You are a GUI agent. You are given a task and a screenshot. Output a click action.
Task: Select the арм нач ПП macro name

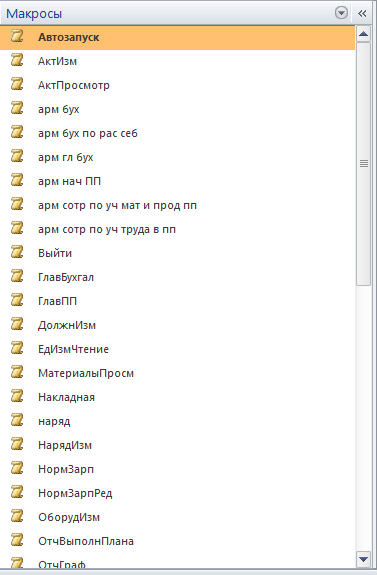pos(69,182)
